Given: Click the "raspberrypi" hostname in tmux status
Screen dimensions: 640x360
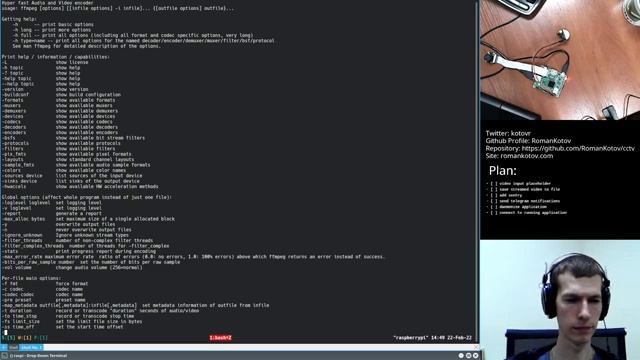Looking at the screenshot, I should point(411,338).
